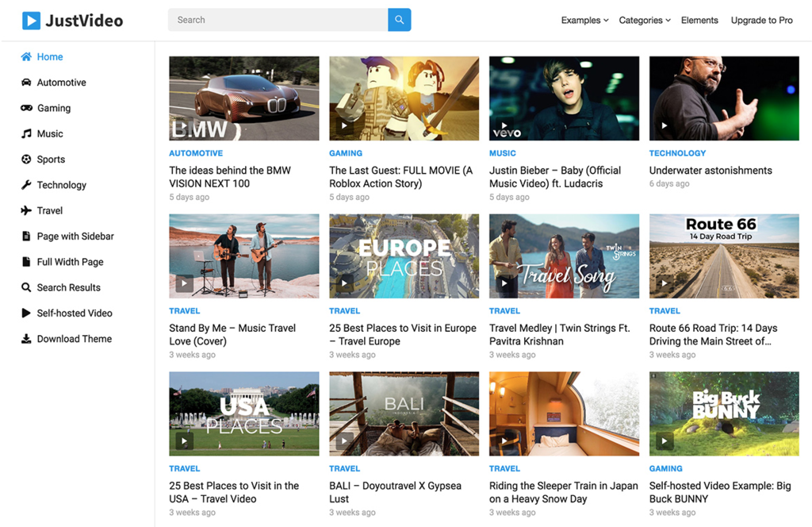Click the Self-hosted Video play icon
The image size is (812, 527).
[25, 313]
